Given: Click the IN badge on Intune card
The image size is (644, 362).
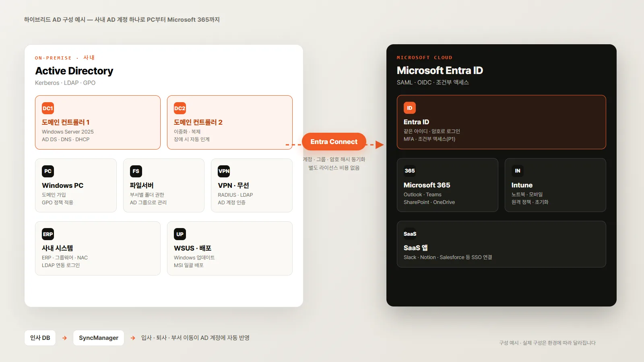Looking at the screenshot, I should (x=518, y=171).
